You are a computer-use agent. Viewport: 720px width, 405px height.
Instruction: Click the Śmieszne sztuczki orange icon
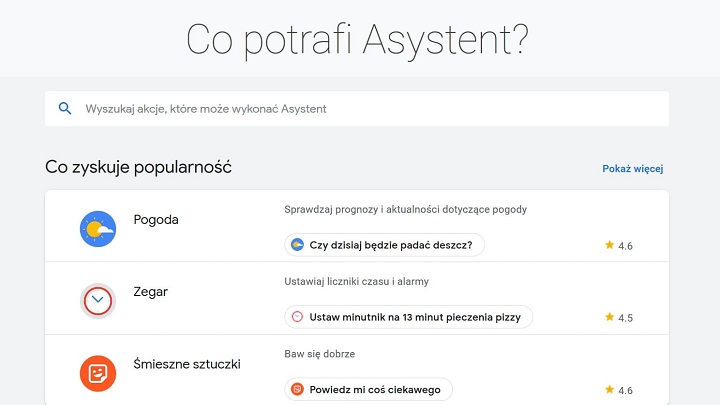[98, 373]
